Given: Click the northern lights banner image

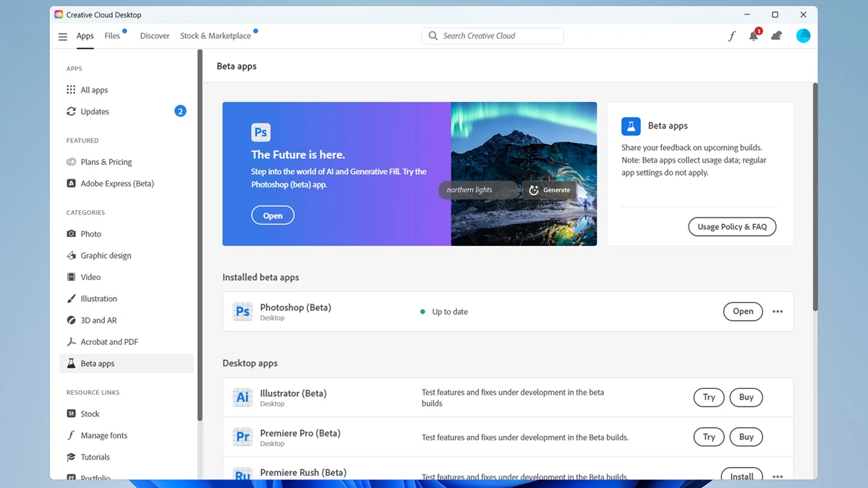Looking at the screenshot, I should pos(524,174).
